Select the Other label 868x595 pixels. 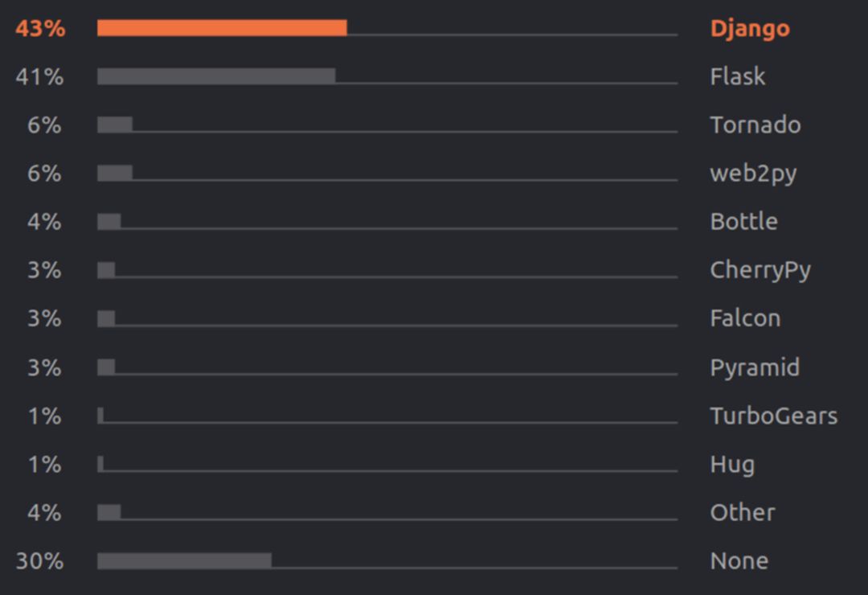pos(743,512)
